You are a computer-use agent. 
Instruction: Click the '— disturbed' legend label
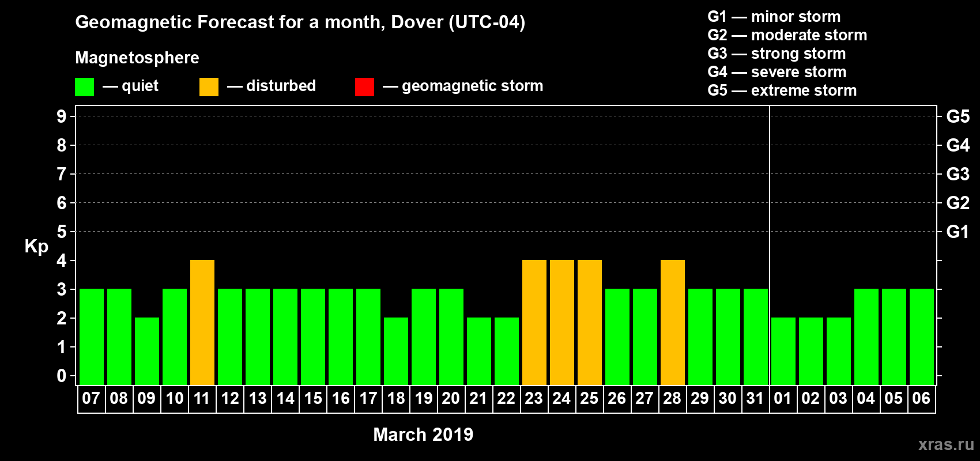272,86
